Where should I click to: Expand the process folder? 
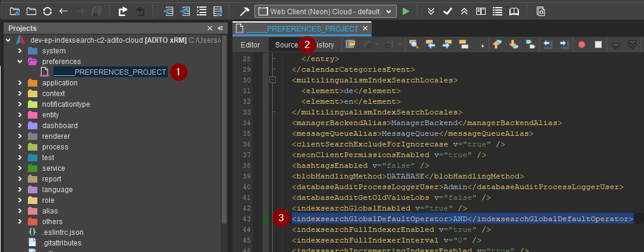click(x=20, y=147)
